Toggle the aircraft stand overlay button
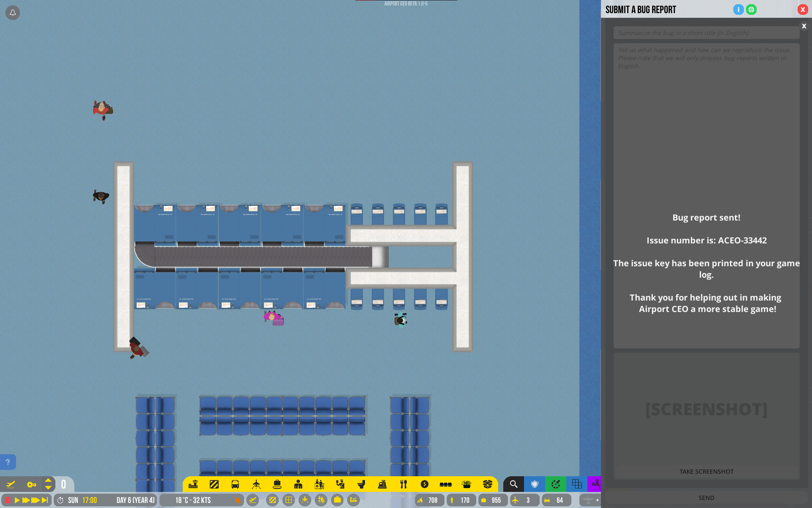Image resolution: width=812 pixels, height=508 pixels. coord(304,500)
